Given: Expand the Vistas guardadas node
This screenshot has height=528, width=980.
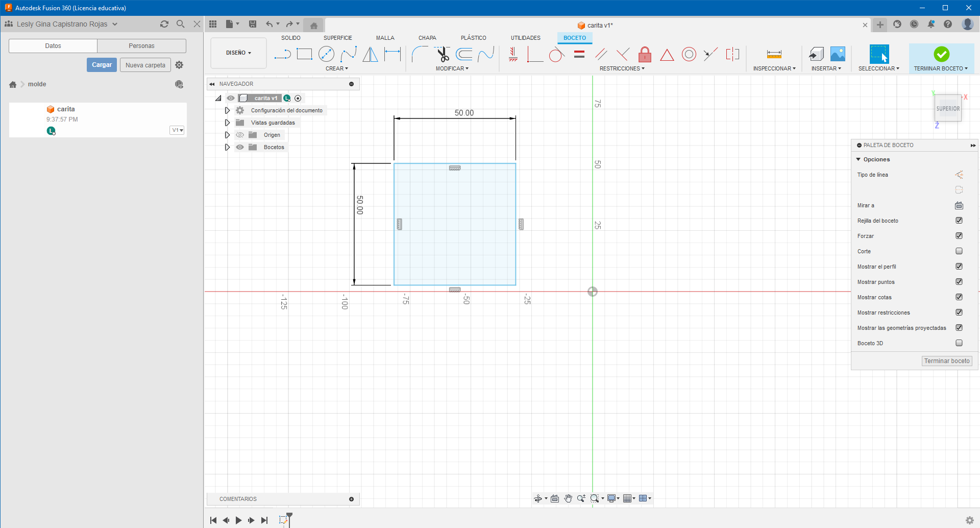Looking at the screenshot, I should [227, 123].
